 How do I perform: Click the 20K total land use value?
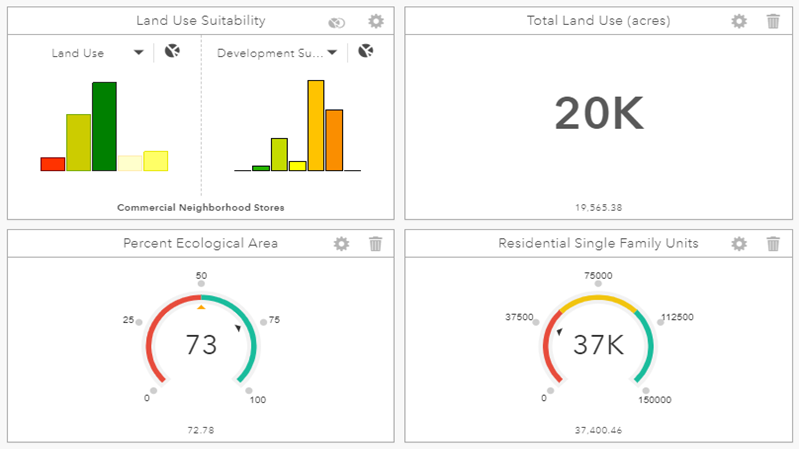pyautogui.click(x=598, y=115)
